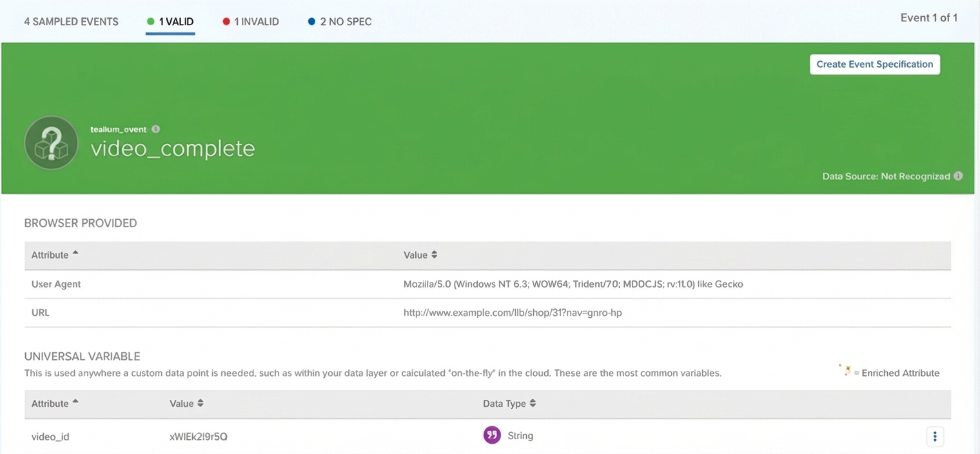Click the String data type quote icon
Image resolution: width=980 pixels, height=454 pixels.
492,435
